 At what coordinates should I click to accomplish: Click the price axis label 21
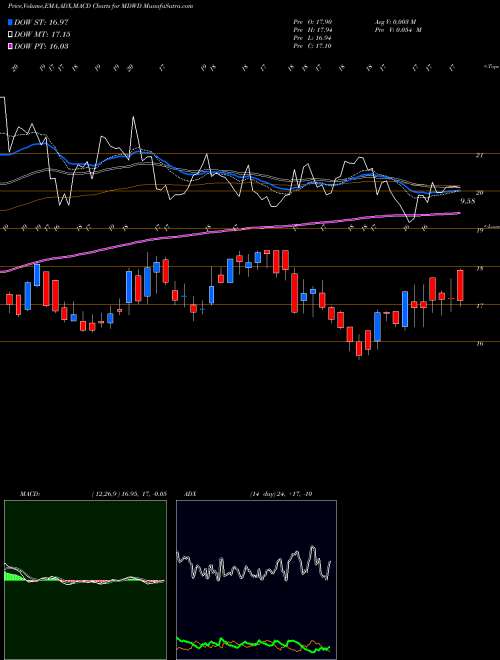point(479,156)
